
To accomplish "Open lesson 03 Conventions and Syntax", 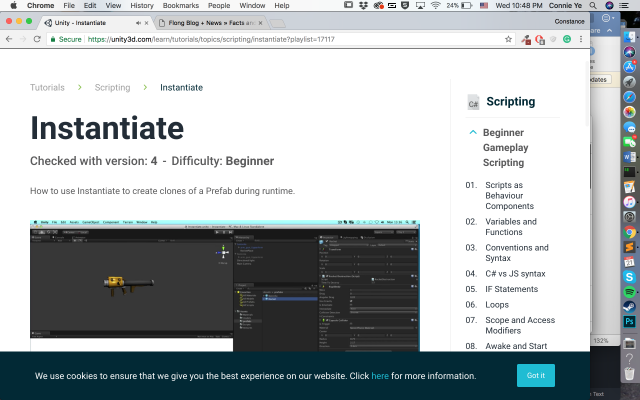I will point(517,253).
